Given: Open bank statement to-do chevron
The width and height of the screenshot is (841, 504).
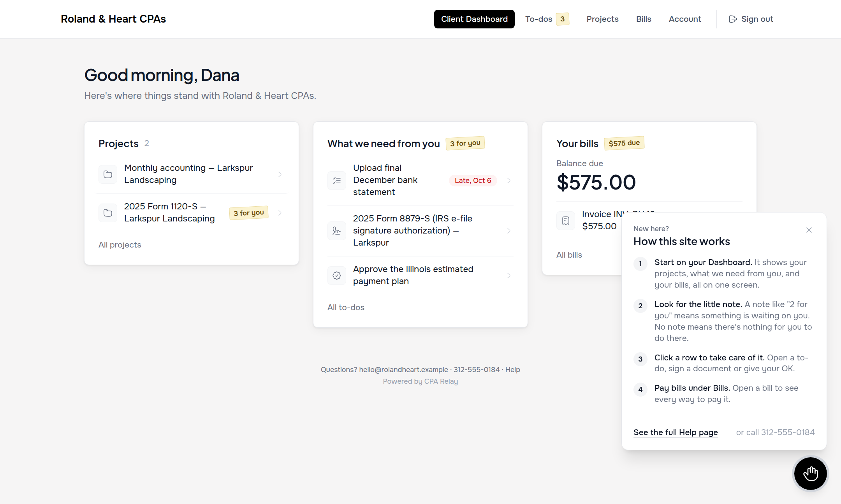Looking at the screenshot, I should click(509, 181).
